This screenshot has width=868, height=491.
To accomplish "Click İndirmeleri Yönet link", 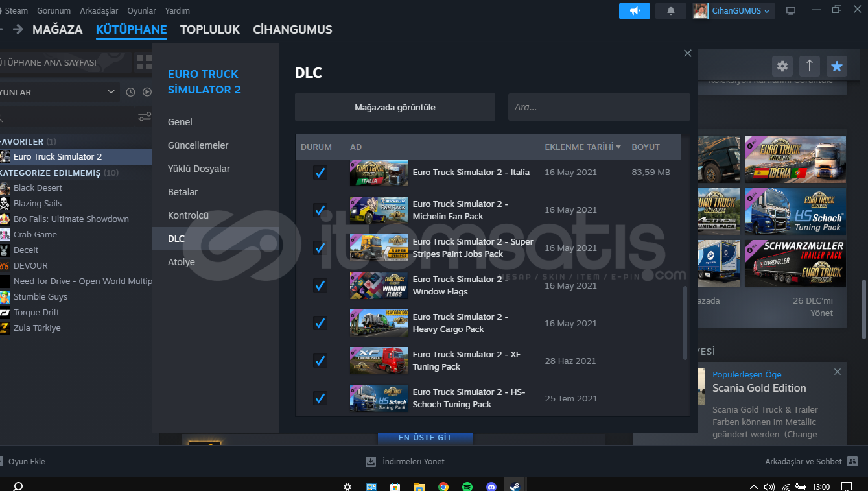I will pyautogui.click(x=414, y=462).
